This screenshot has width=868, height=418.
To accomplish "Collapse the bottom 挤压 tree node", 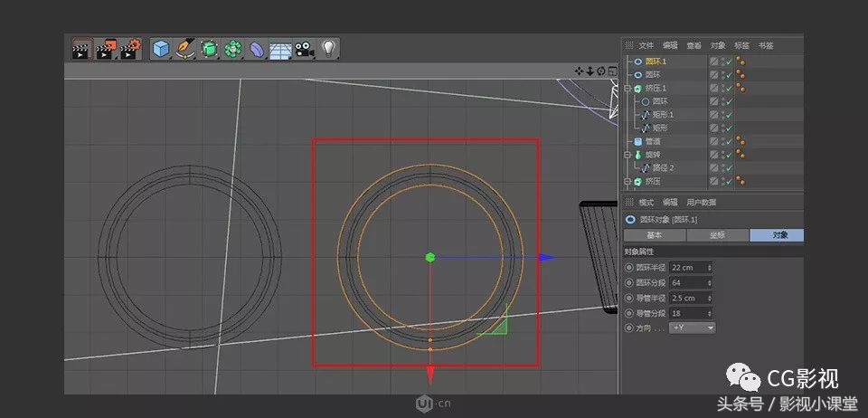I will pyautogui.click(x=627, y=182).
